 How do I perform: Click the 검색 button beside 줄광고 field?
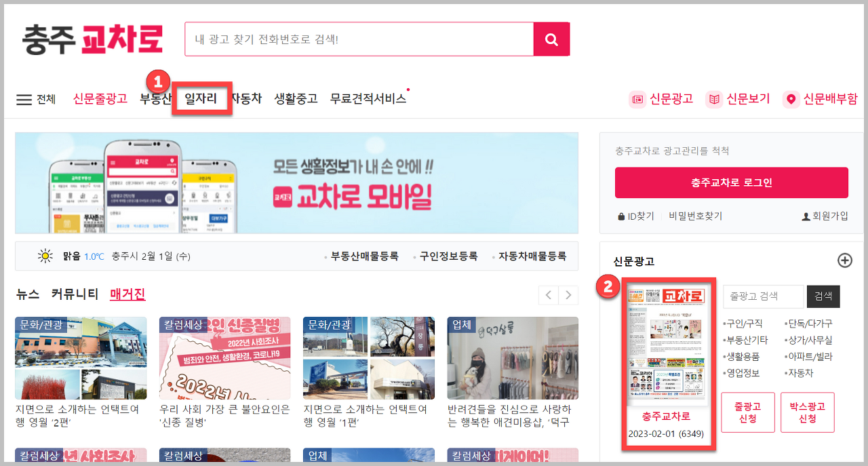[x=823, y=296]
